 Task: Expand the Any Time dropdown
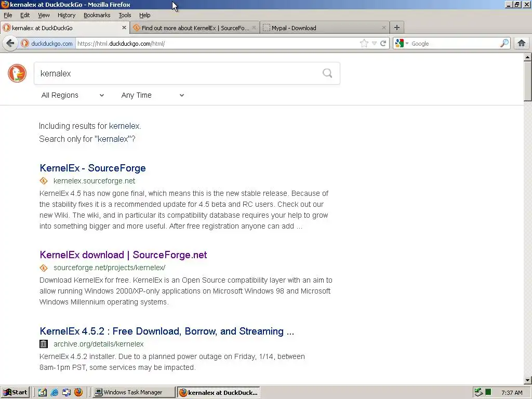153,96
